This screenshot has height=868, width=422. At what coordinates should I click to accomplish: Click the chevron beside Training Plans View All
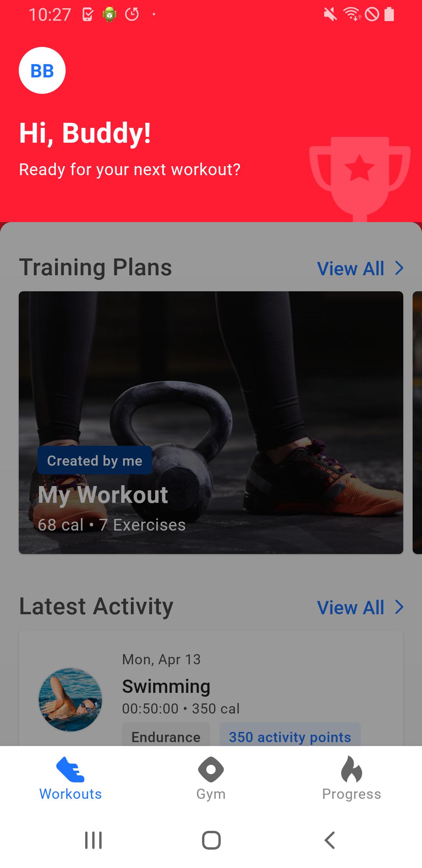pos(399,268)
